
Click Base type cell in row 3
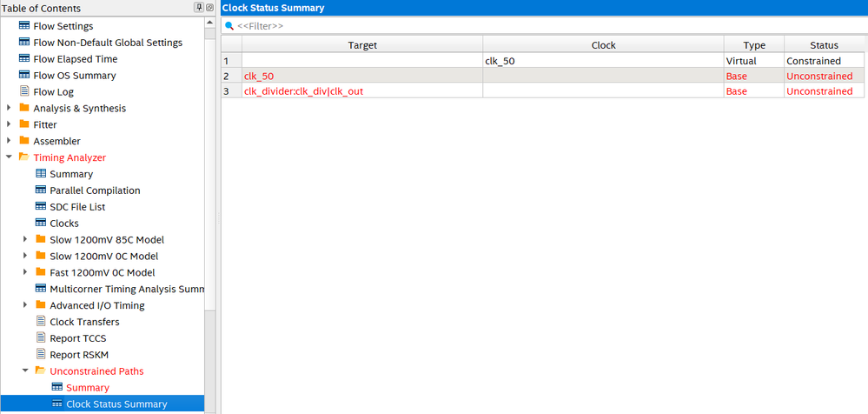754,91
